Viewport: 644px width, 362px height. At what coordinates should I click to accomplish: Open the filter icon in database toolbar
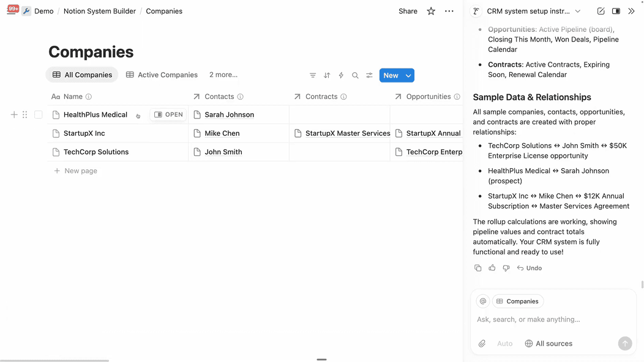[x=313, y=75]
